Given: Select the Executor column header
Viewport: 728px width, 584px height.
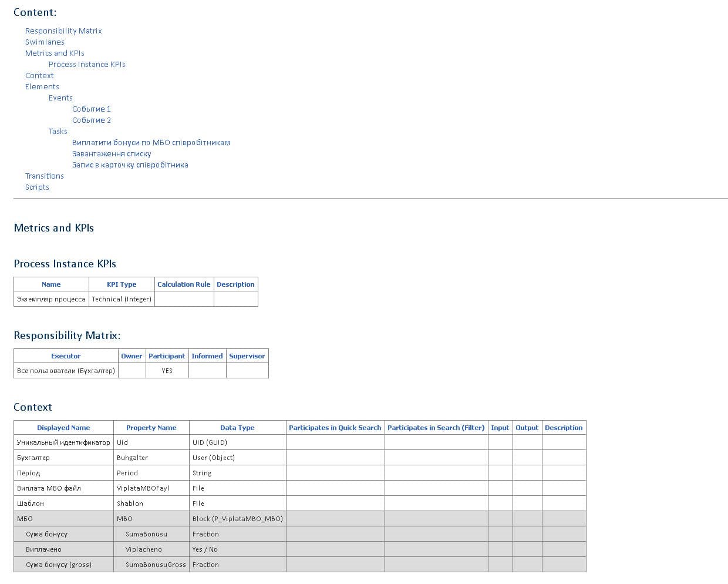Looking at the screenshot, I should tap(66, 356).
